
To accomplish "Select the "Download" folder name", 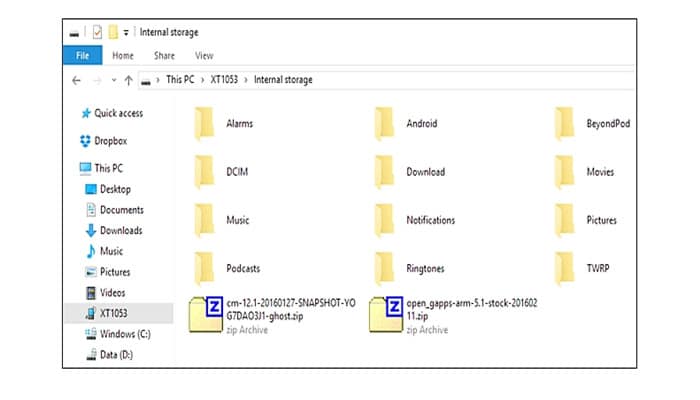I will (425, 172).
